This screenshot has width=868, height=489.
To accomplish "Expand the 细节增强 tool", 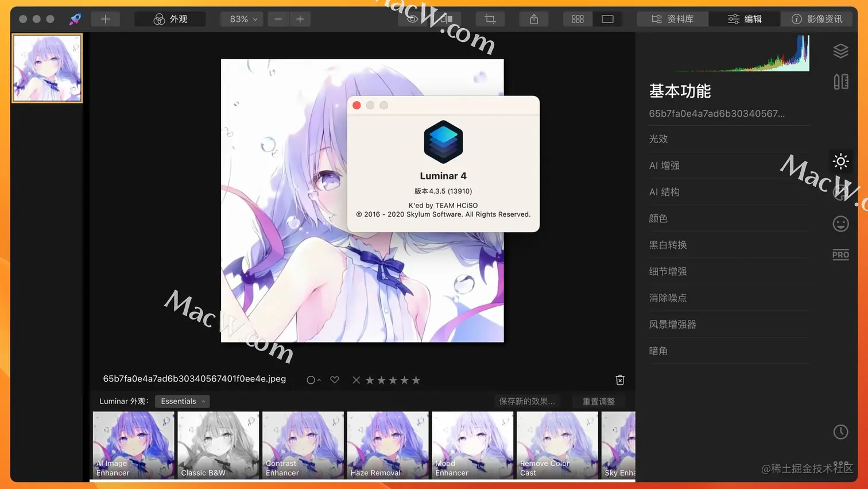I will [x=729, y=271].
